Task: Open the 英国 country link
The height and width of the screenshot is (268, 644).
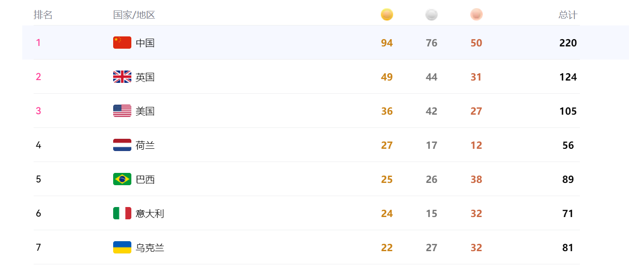Action: (x=145, y=77)
